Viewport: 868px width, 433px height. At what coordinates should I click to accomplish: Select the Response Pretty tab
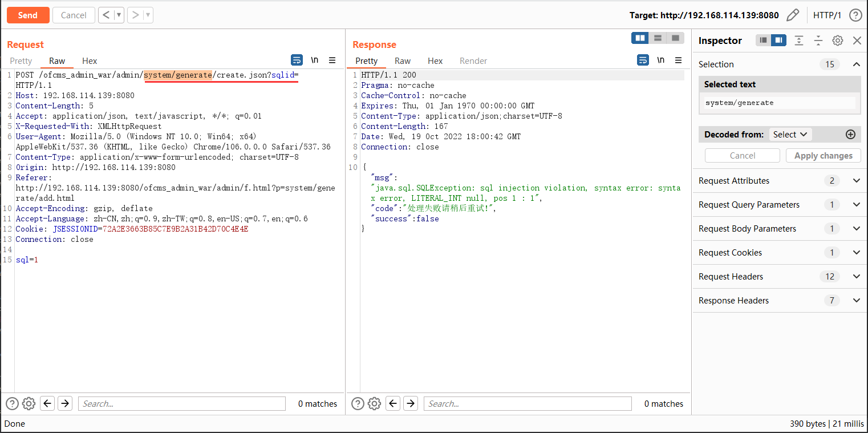pyautogui.click(x=367, y=61)
